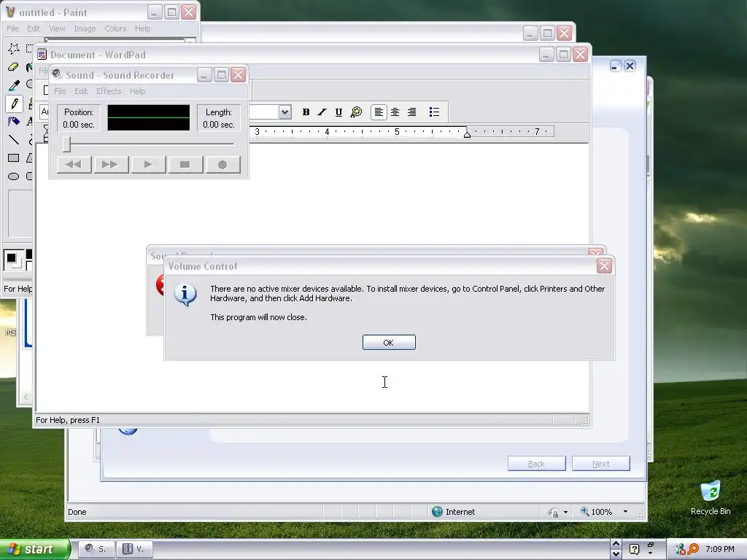Image resolution: width=747 pixels, height=560 pixels.
Task: Open the zoom level dropdown arrow beside 100%
Action: pyautogui.click(x=625, y=512)
